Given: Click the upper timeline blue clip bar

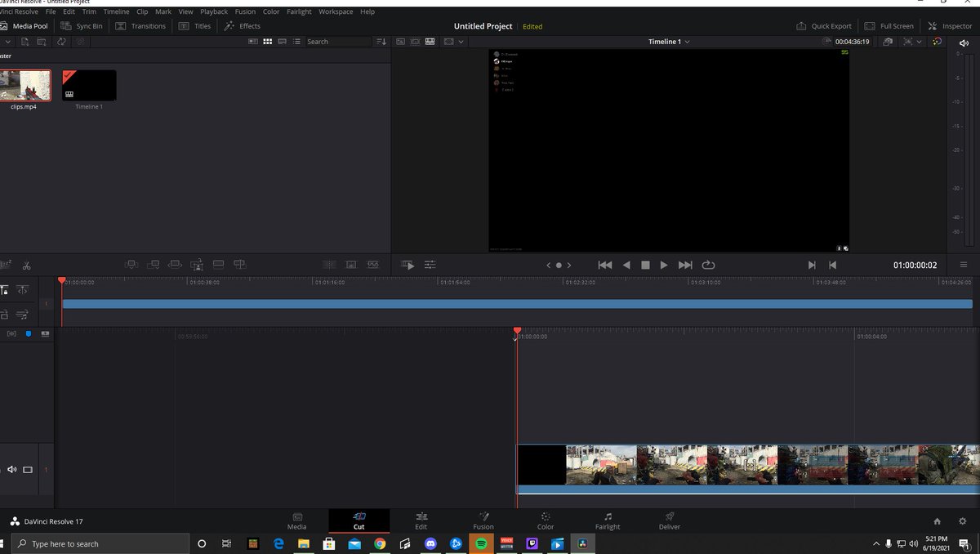Looking at the screenshot, I should (x=517, y=304).
